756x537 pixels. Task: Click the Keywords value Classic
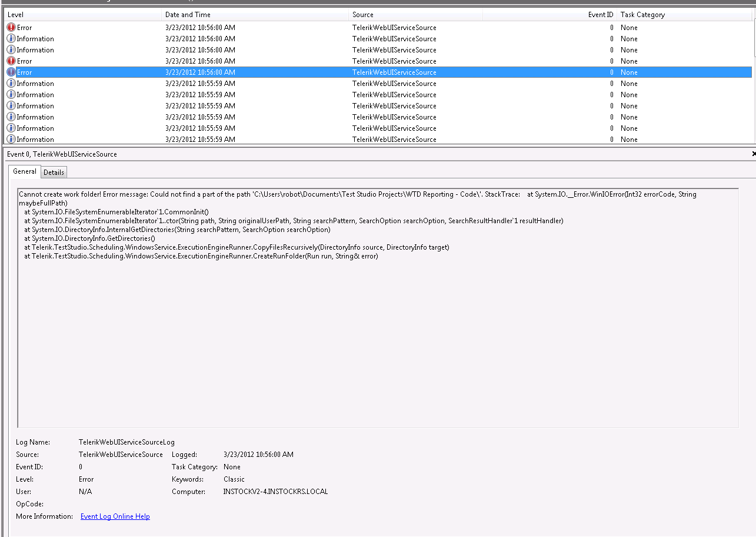tap(234, 479)
